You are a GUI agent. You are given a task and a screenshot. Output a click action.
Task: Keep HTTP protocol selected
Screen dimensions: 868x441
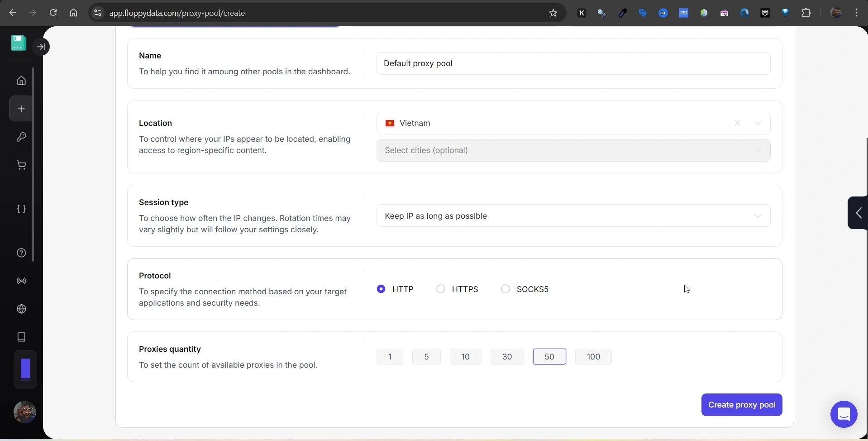(382, 289)
